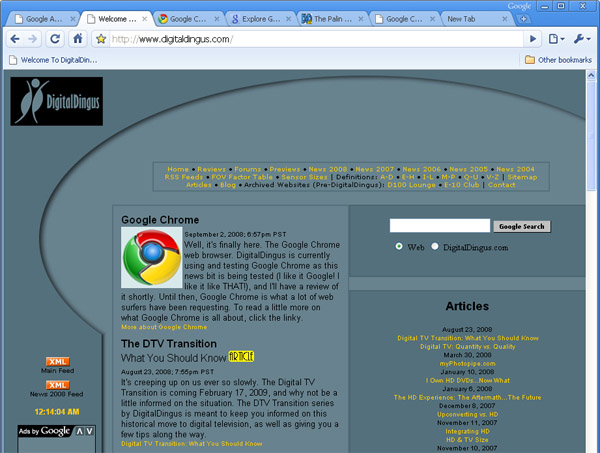The height and width of the screenshot is (453, 600).
Task: Close the Explore G... tab
Action: click(289, 19)
